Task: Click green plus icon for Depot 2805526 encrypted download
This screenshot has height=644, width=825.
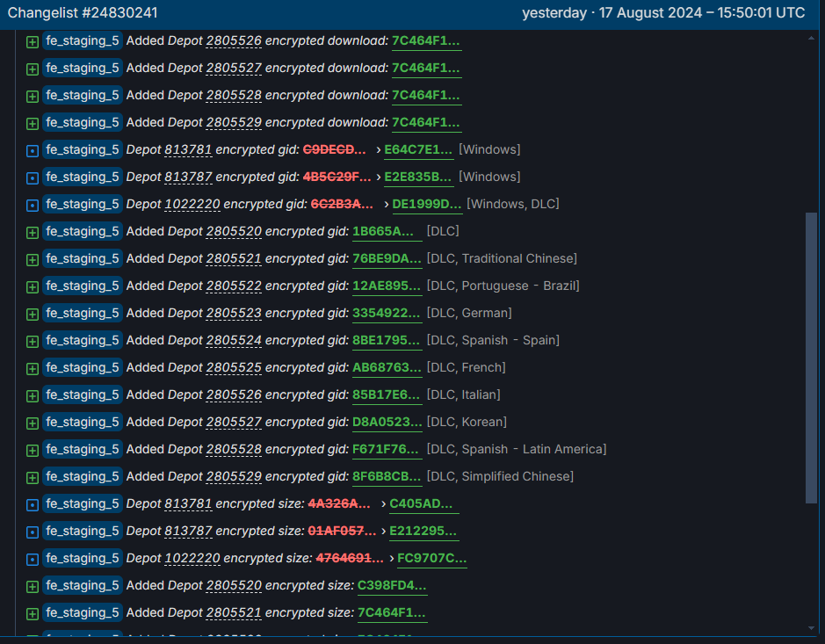Action: (33, 42)
